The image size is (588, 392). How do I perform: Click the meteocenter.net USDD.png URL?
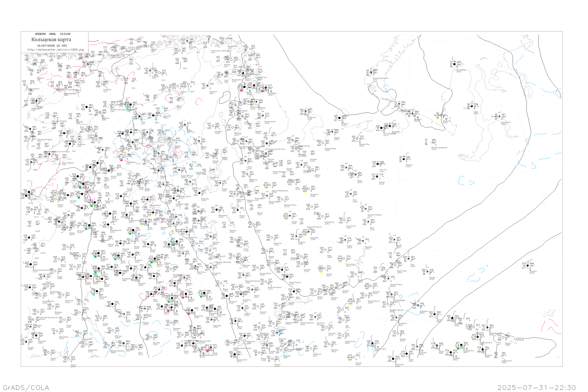pyautogui.click(x=55, y=50)
